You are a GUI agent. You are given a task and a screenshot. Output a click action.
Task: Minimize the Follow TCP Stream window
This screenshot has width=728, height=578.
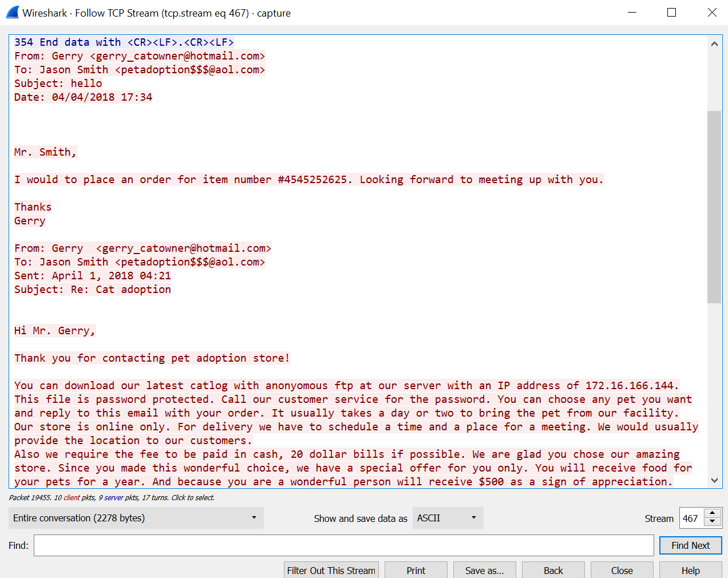point(632,12)
